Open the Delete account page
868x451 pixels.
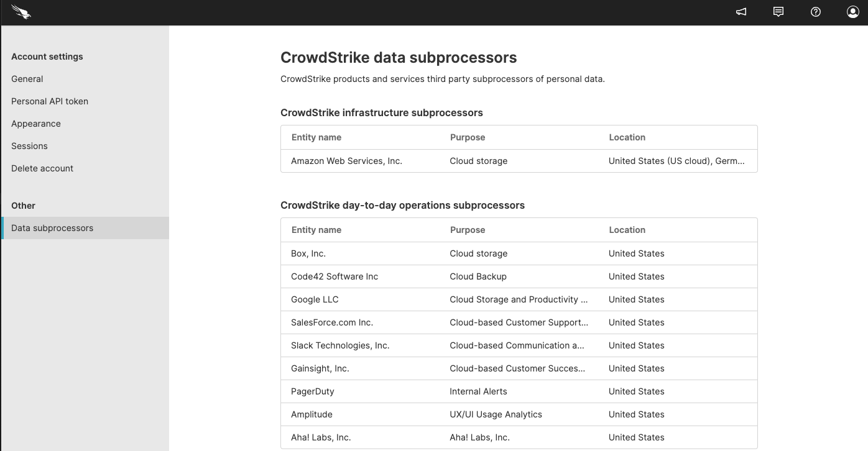[x=42, y=168]
